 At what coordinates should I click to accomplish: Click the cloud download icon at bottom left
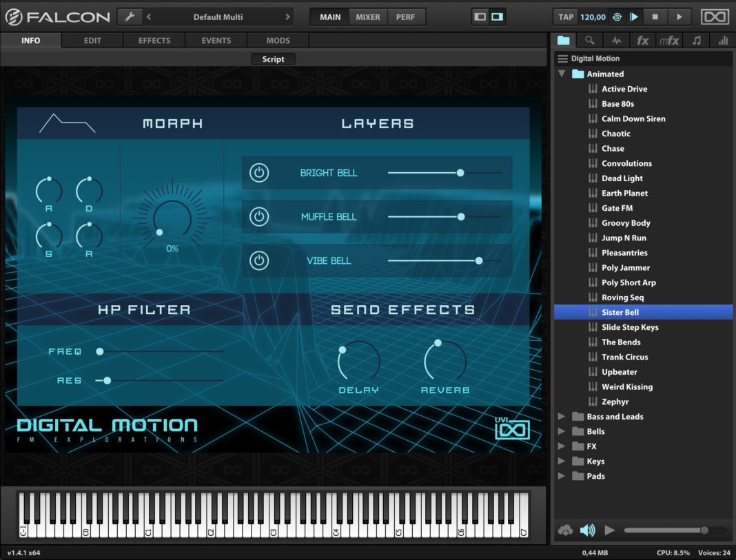pyautogui.click(x=565, y=530)
